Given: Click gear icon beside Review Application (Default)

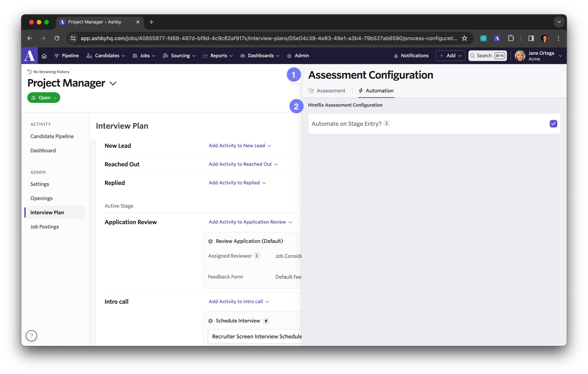Looking at the screenshot, I should click(210, 241).
